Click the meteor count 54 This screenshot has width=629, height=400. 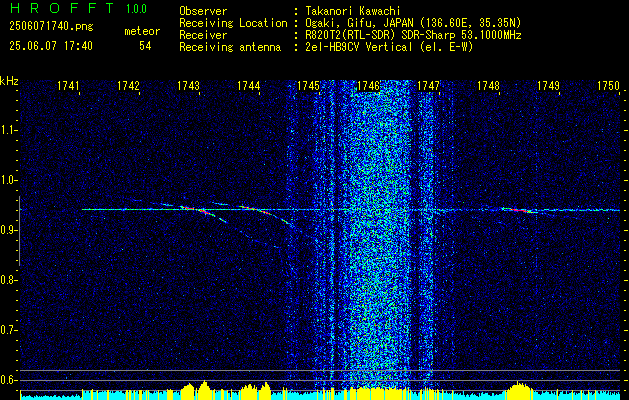pos(145,46)
